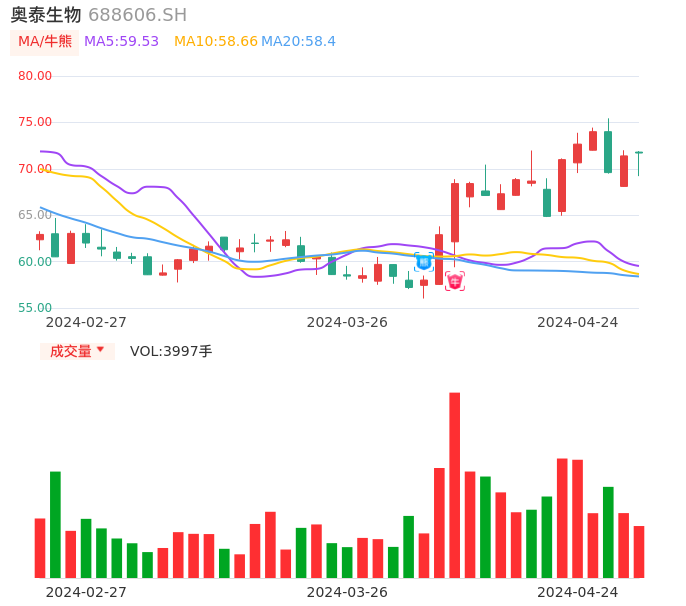
Task: Click the blue bear (熊) signal marker
Action: click(424, 262)
